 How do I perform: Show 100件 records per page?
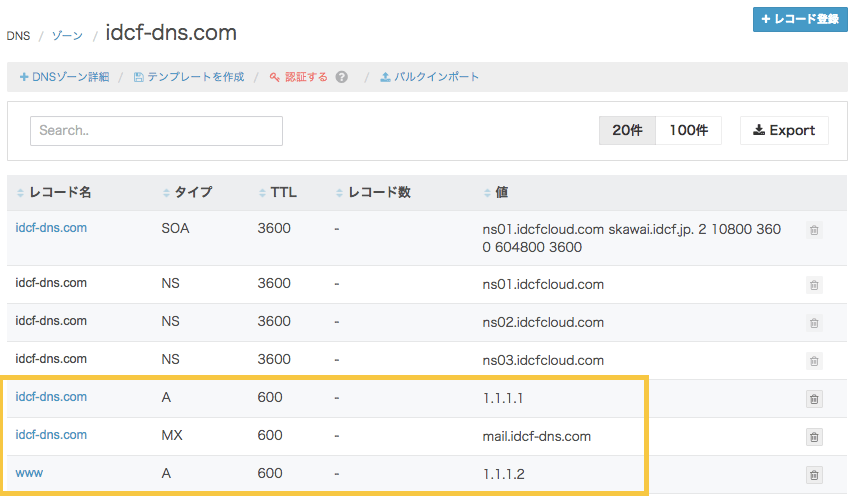tap(688, 130)
